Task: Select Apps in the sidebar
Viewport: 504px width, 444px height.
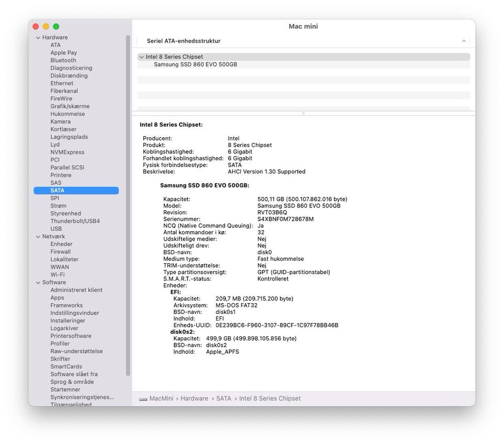Action: [x=57, y=298]
